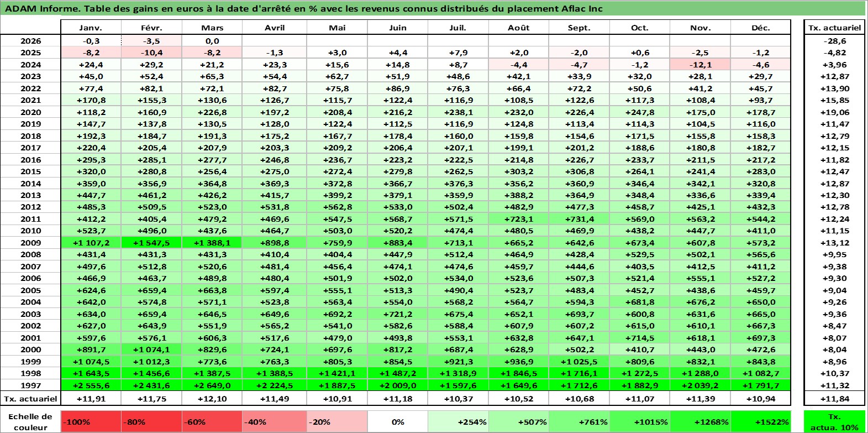This screenshot has width=868, height=433.
Task: Select the 'Nov.' column header
Action: click(700, 28)
